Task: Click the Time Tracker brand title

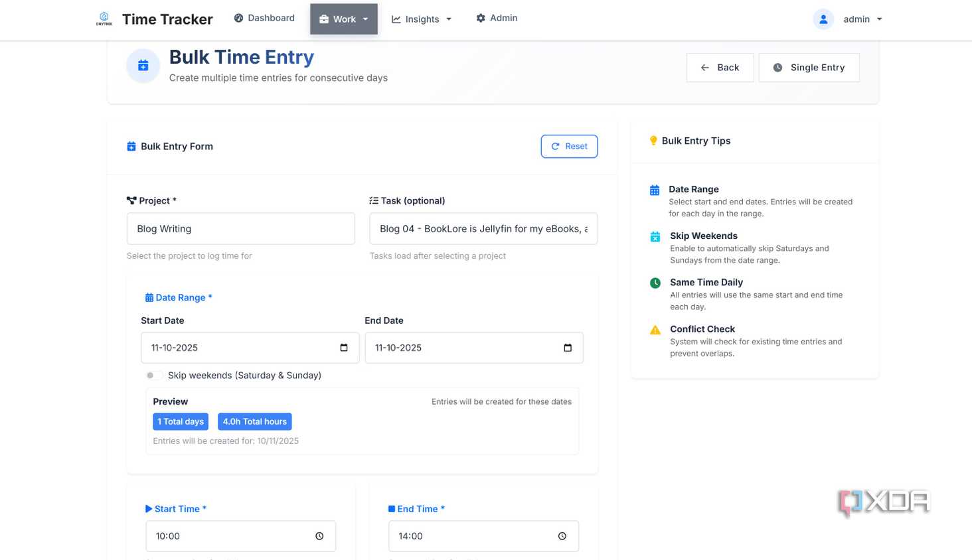Action: click(x=167, y=19)
